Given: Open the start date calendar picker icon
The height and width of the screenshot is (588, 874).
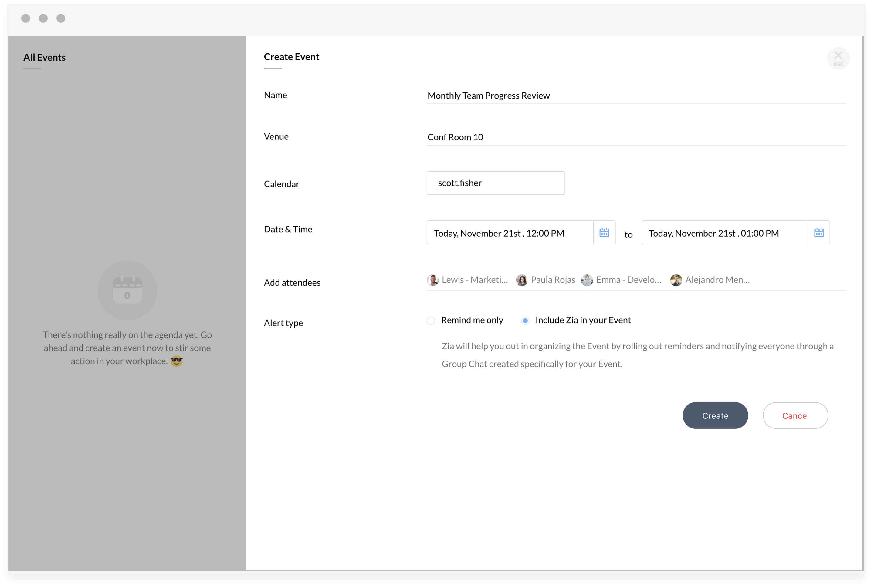Looking at the screenshot, I should 604,233.
